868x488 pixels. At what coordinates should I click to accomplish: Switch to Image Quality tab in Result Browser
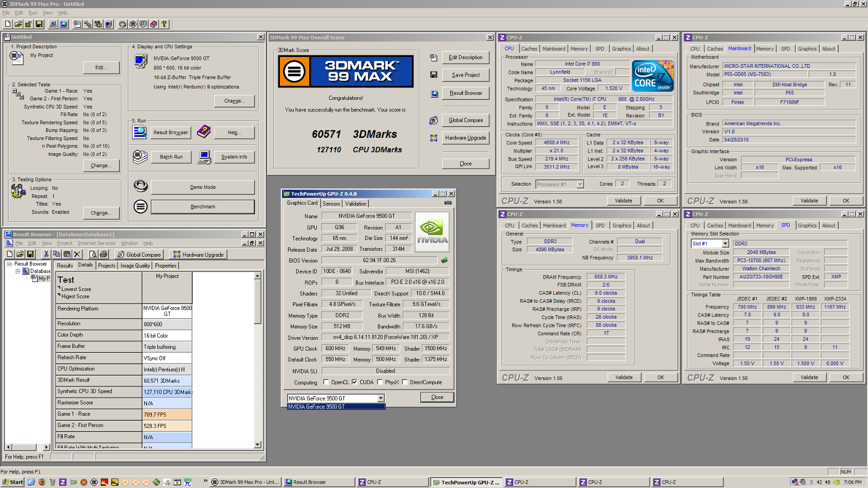point(135,266)
